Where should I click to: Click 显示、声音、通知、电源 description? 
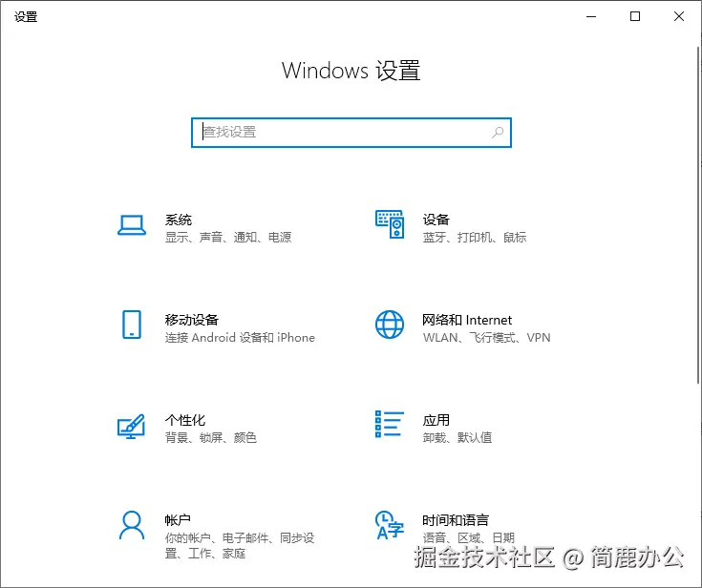pos(228,237)
